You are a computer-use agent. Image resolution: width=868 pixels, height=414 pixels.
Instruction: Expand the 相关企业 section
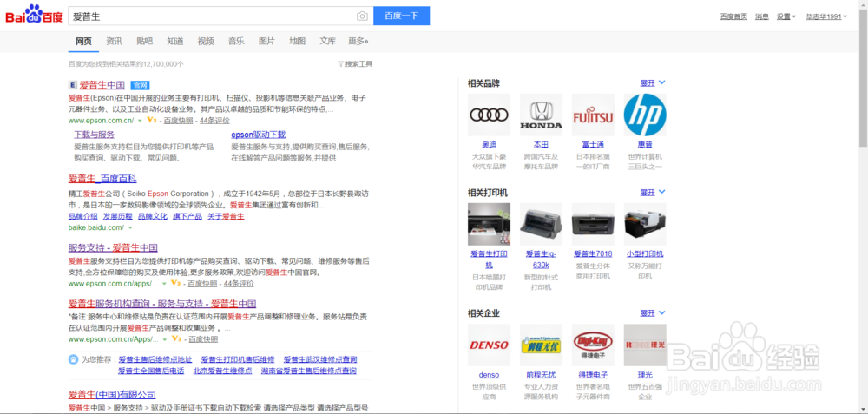coord(653,313)
